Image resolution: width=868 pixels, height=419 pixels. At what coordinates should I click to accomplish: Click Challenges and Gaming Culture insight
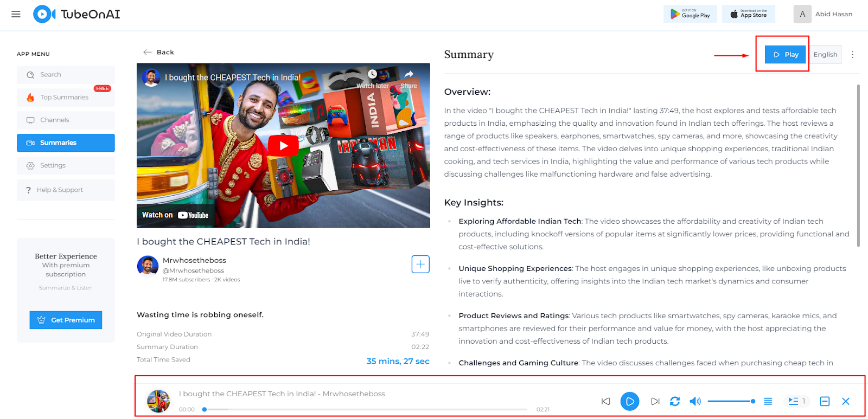point(519,363)
